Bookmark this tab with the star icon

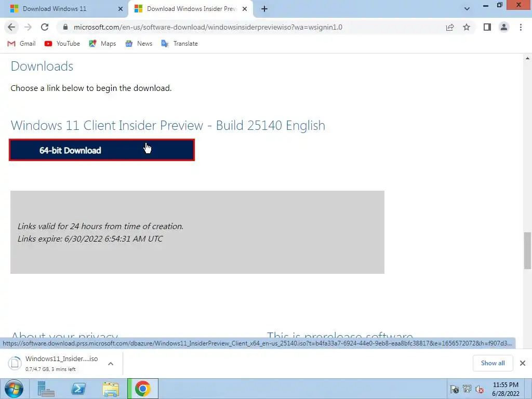[467, 27]
